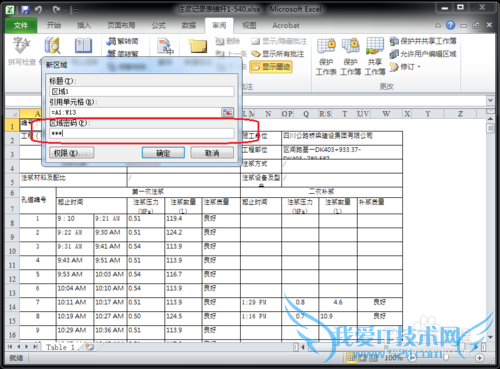Collapse the ribbon with the caret icon
Screen dimensions: 500x369
pos(438,25)
